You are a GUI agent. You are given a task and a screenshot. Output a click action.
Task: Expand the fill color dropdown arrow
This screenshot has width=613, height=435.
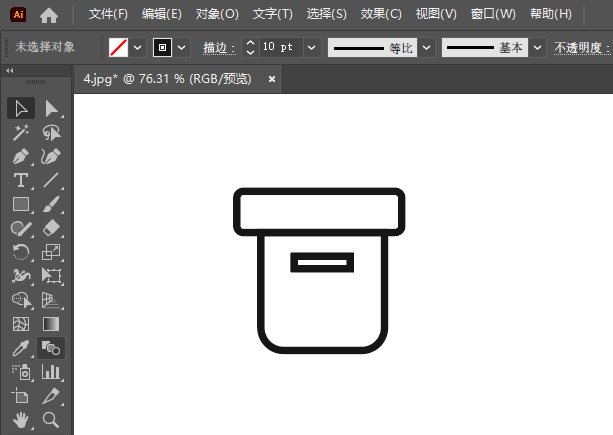click(137, 47)
